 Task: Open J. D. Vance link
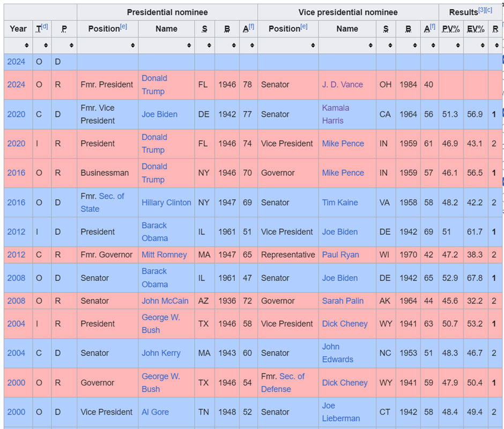342,85
